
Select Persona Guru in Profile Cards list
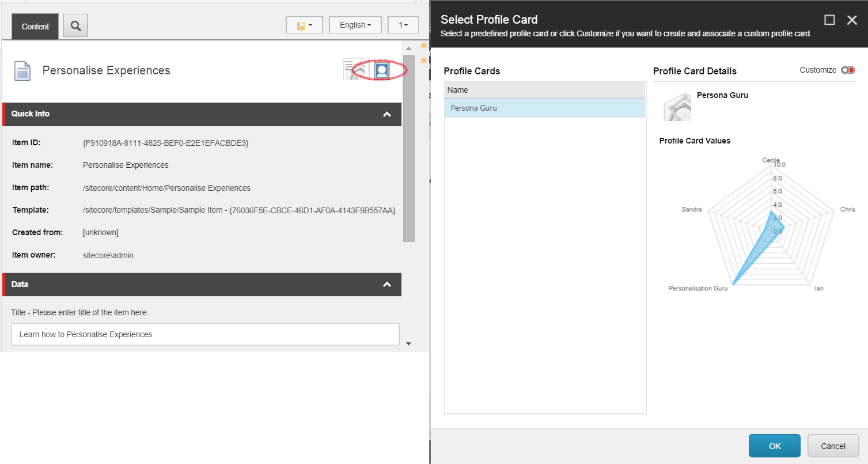(x=544, y=108)
